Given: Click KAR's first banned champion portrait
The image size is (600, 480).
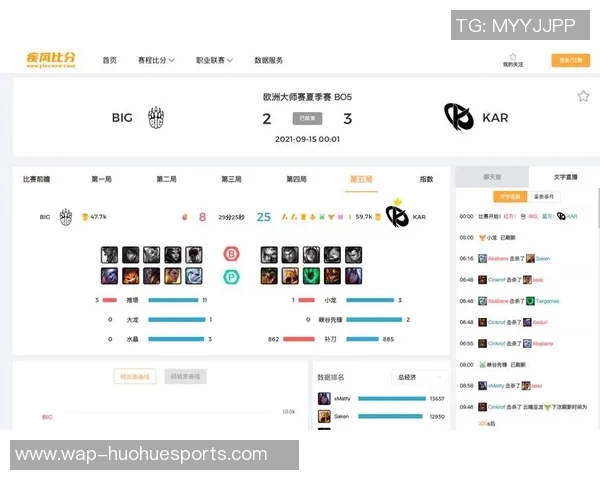Looking at the screenshot, I should (269, 255).
